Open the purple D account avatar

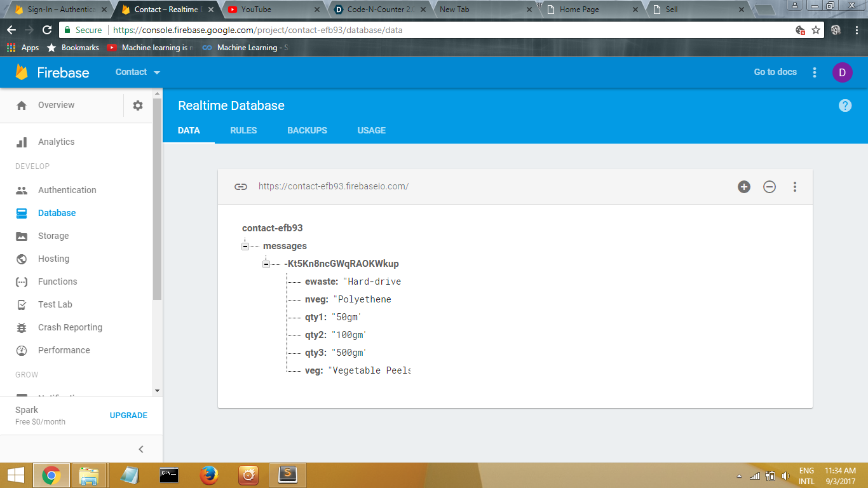[x=843, y=72]
